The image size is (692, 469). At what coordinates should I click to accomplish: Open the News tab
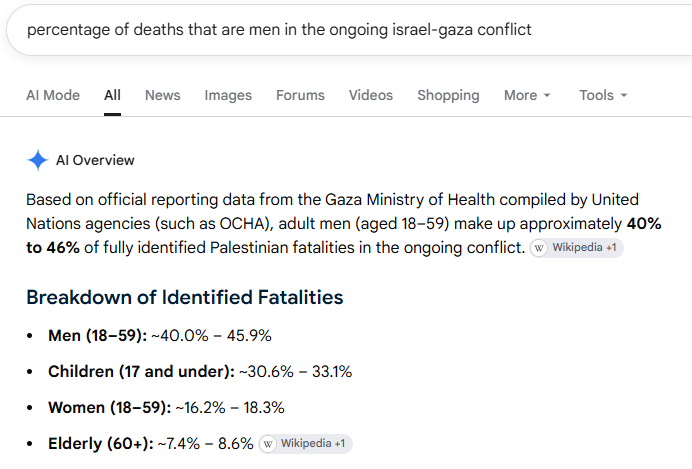click(163, 95)
